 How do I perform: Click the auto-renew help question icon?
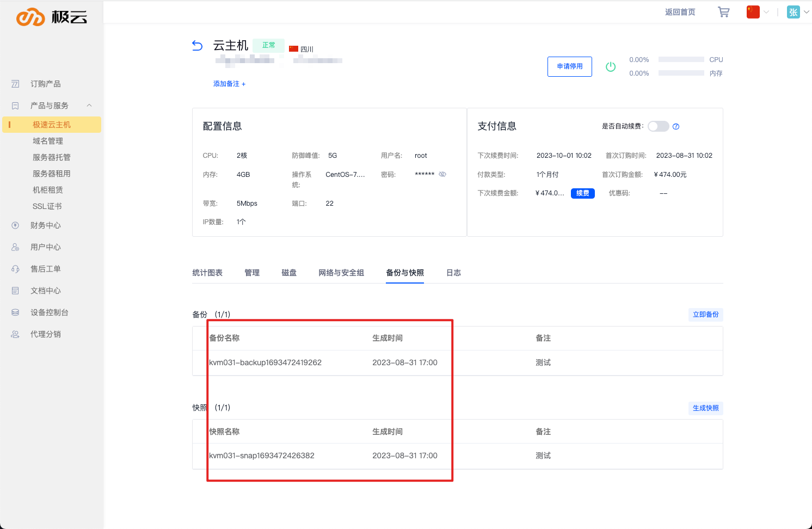(x=676, y=126)
